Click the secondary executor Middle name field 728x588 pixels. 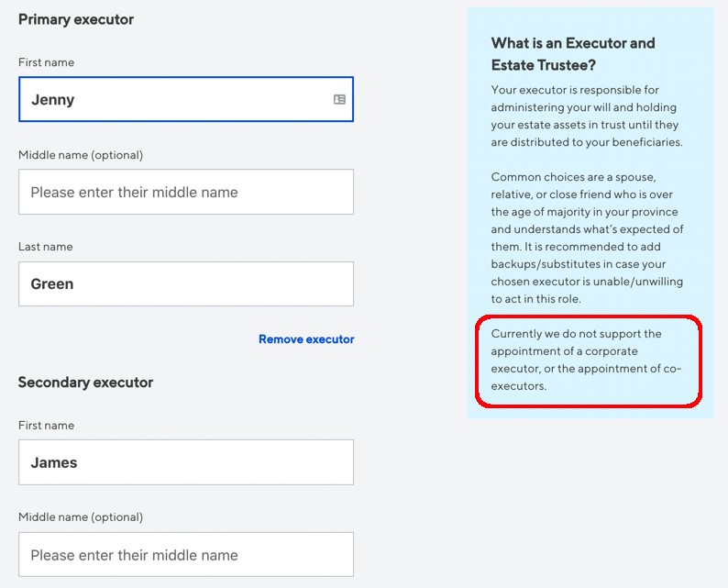186,555
